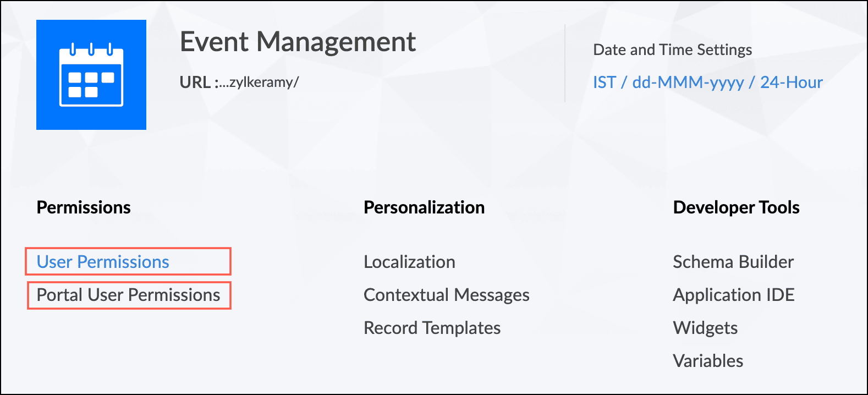Click the Permissions section heading
This screenshot has height=395, width=868.
pyautogui.click(x=84, y=207)
